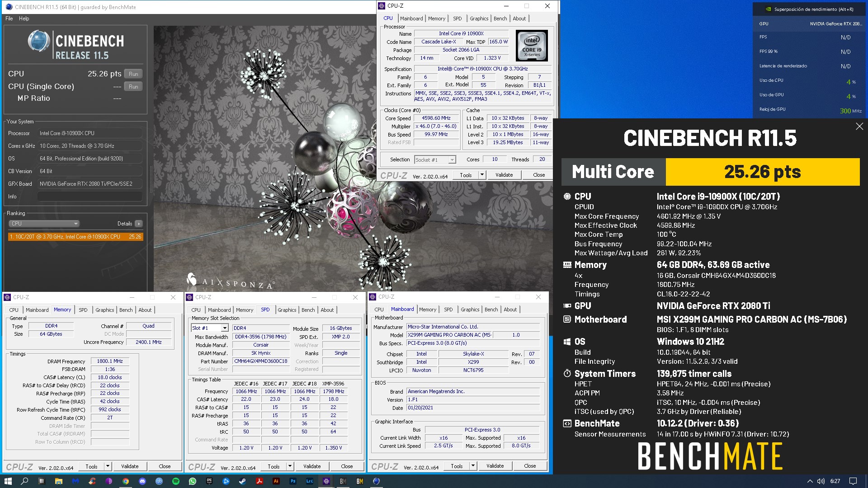The width and height of the screenshot is (868, 488).
Task: Open About tab in Mainboard CPU-Z window
Action: 510,310
